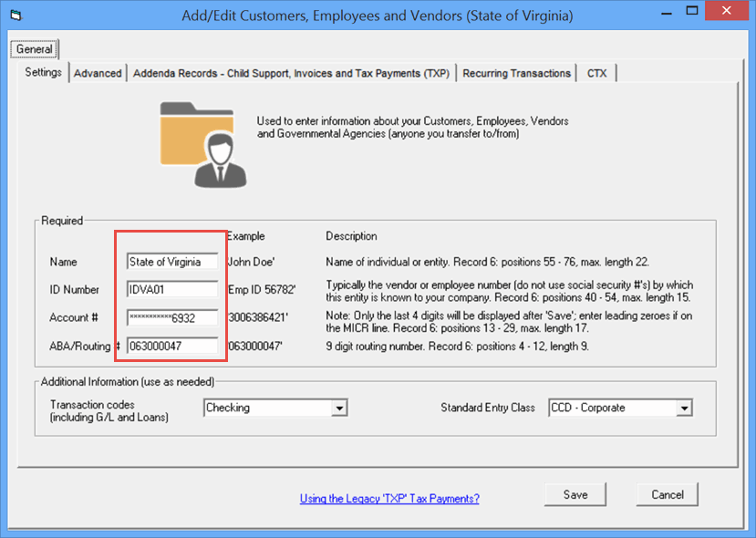Click the Description column heading

(x=351, y=236)
